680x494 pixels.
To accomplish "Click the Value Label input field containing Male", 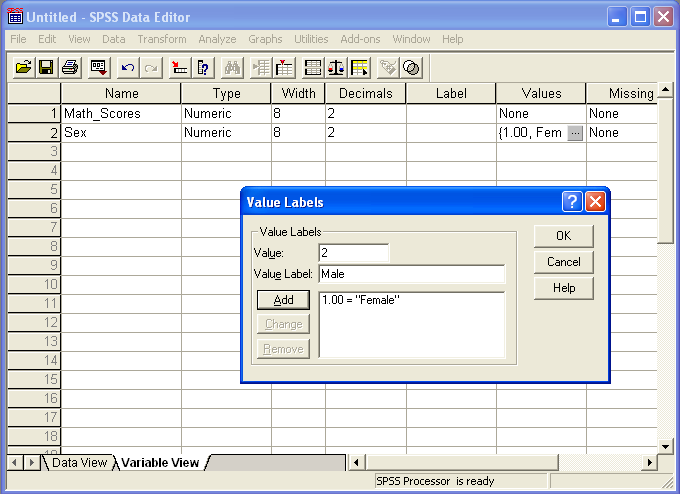I will pos(412,274).
